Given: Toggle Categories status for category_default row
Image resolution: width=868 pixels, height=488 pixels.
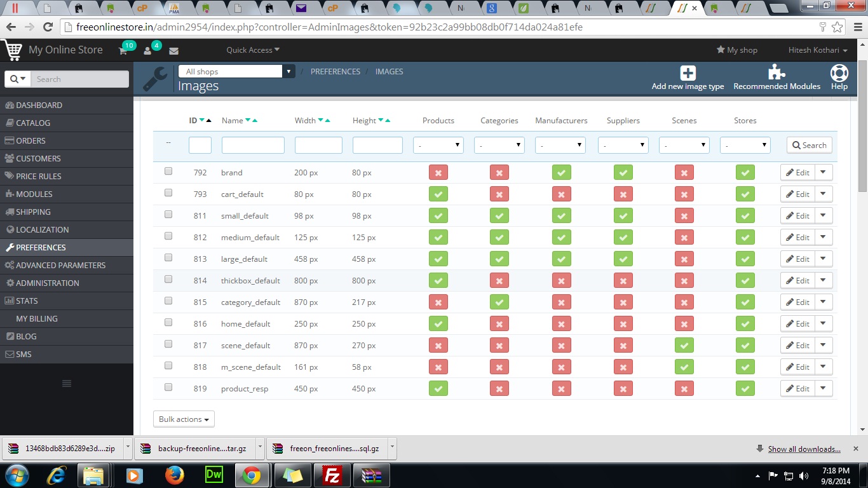Looking at the screenshot, I should coord(499,302).
